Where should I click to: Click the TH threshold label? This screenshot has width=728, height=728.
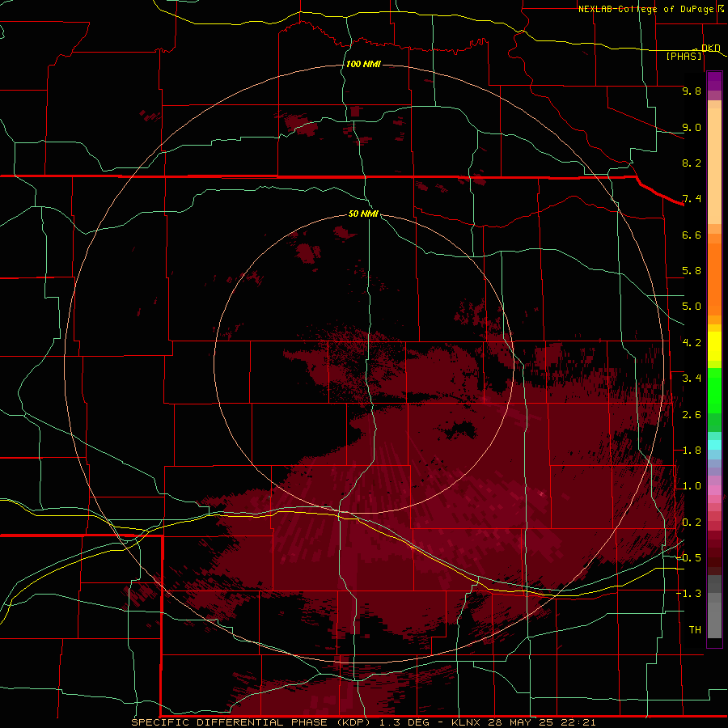click(x=695, y=630)
